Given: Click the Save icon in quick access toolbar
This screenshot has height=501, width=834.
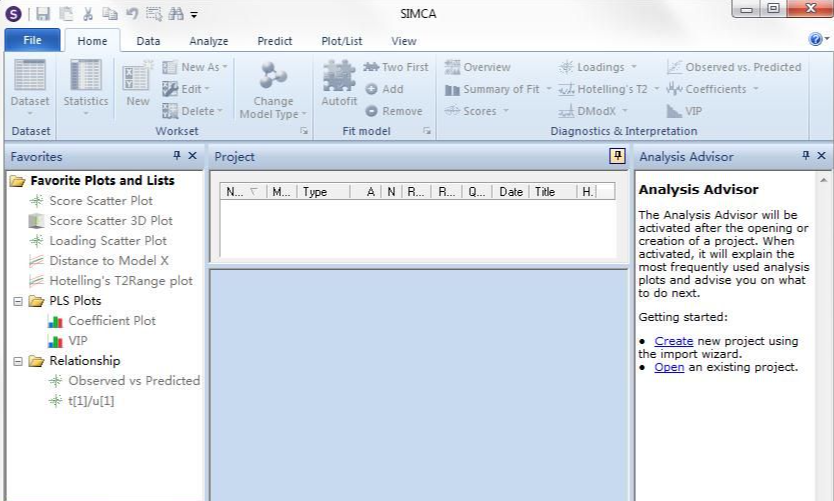Looking at the screenshot, I should (43, 14).
